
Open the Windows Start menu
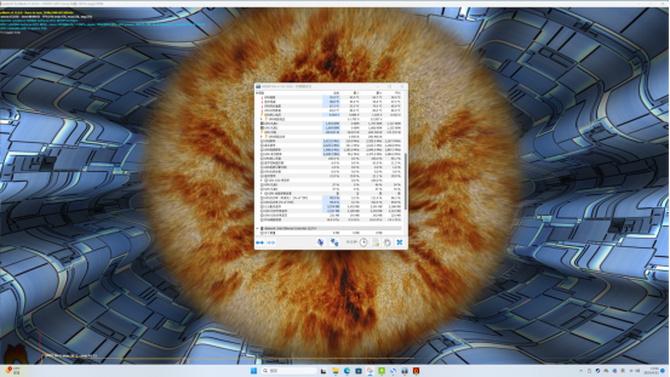tap(254, 371)
